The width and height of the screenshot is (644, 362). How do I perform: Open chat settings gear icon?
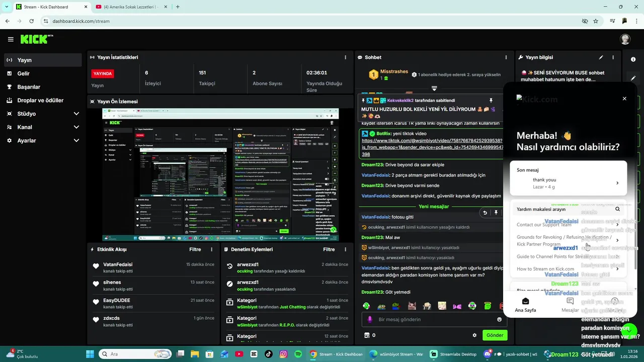[x=474, y=335]
